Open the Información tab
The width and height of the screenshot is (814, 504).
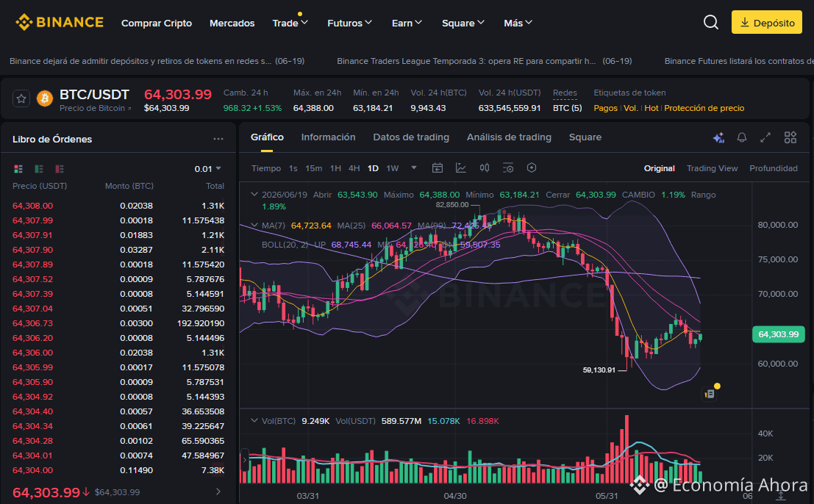tap(328, 137)
